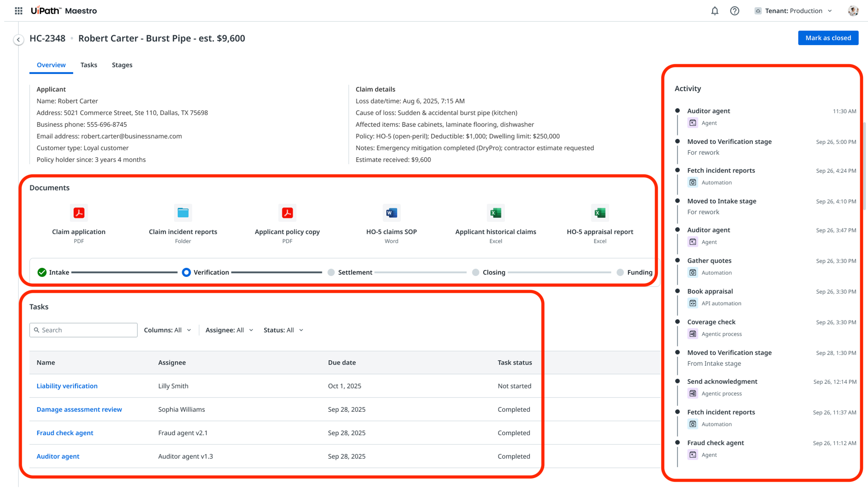Open Applicant historical claims Excel icon

(495, 213)
